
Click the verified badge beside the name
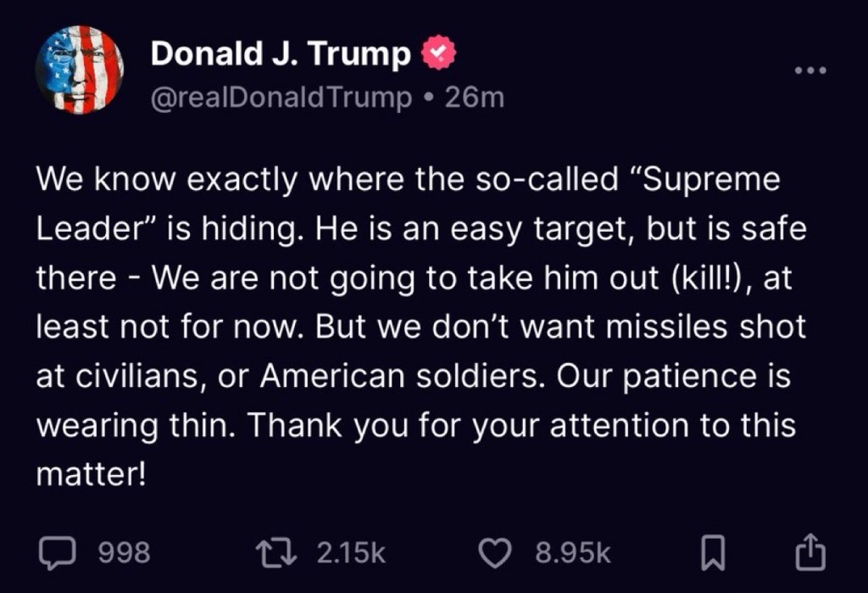coord(439,54)
